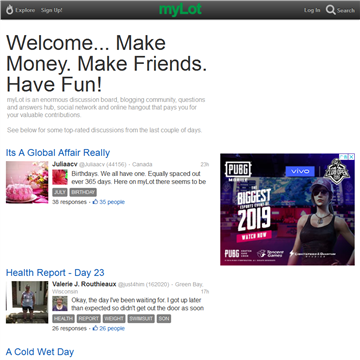The image size is (360, 360).
Task: Click Juliaacv's small flower avatar
Action: pos(60,177)
